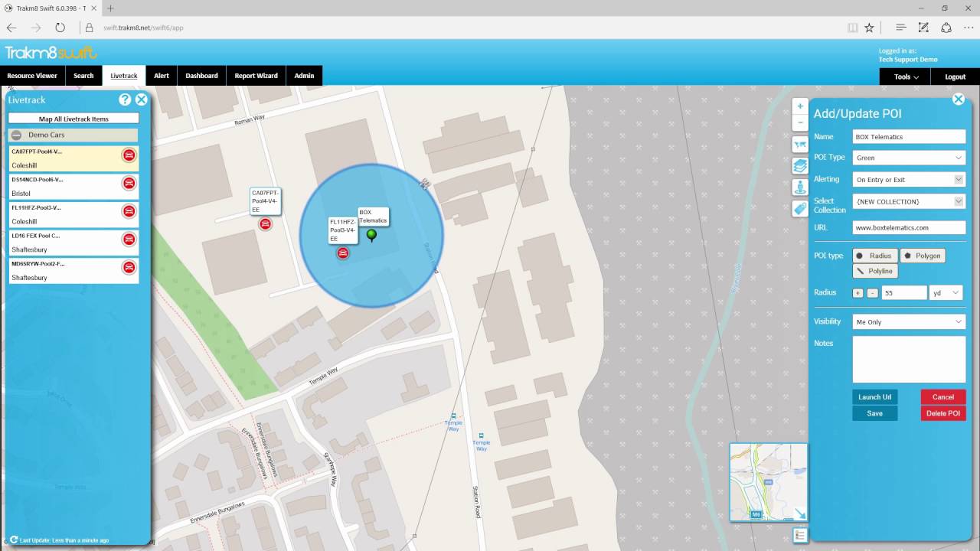Image resolution: width=980 pixels, height=551 pixels.
Task: Cancel the POI edit
Action: [943, 397]
